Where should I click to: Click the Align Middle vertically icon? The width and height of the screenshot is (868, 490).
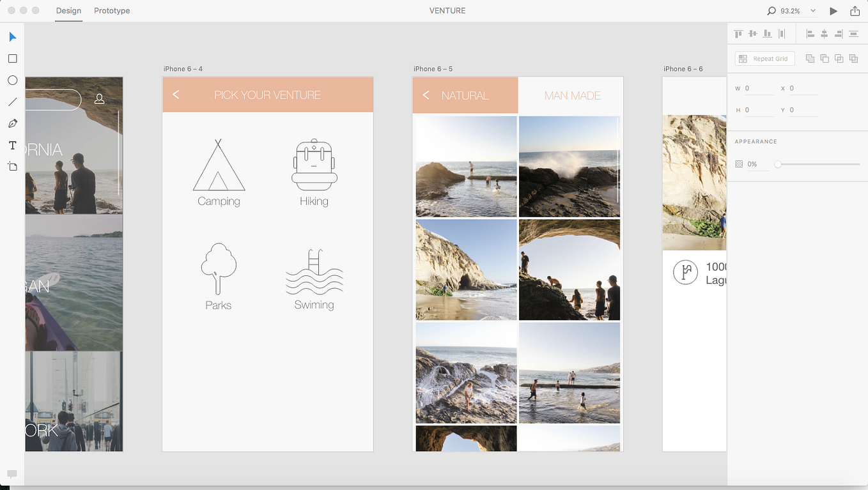[x=753, y=34]
